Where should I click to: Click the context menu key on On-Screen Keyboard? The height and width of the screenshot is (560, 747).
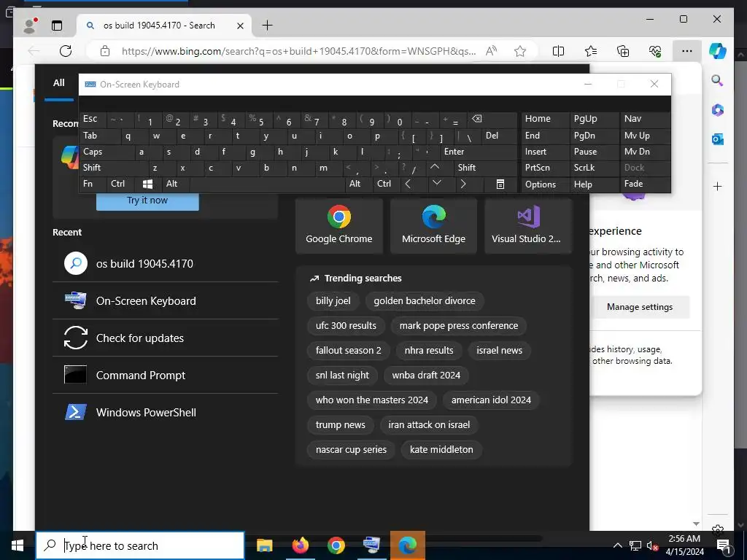tap(500, 184)
